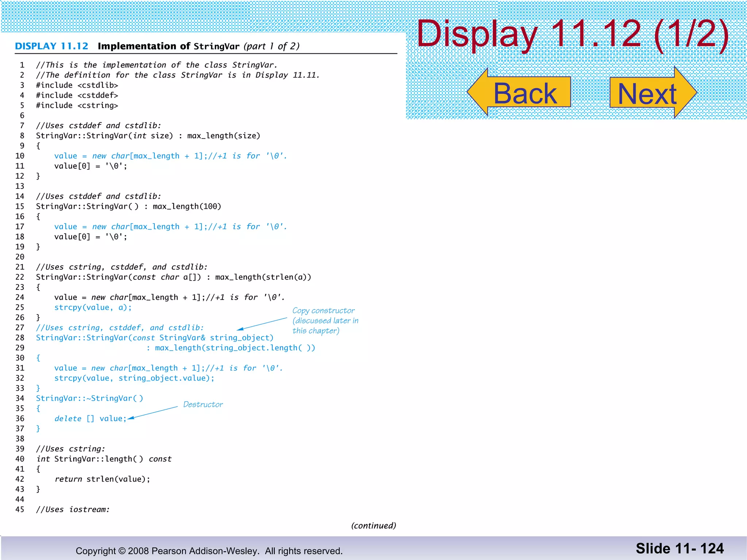The width and height of the screenshot is (747, 560).
Task: Click 'strcpy(value, a);' on line 25
Action: [93, 308]
